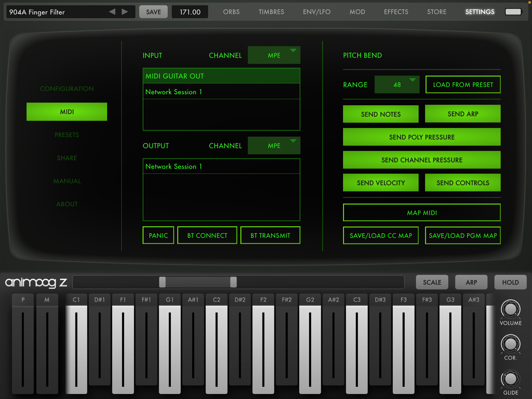Open PRESETS settings section
Viewport: 532px width, 399px height.
pyautogui.click(x=67, y=135)
